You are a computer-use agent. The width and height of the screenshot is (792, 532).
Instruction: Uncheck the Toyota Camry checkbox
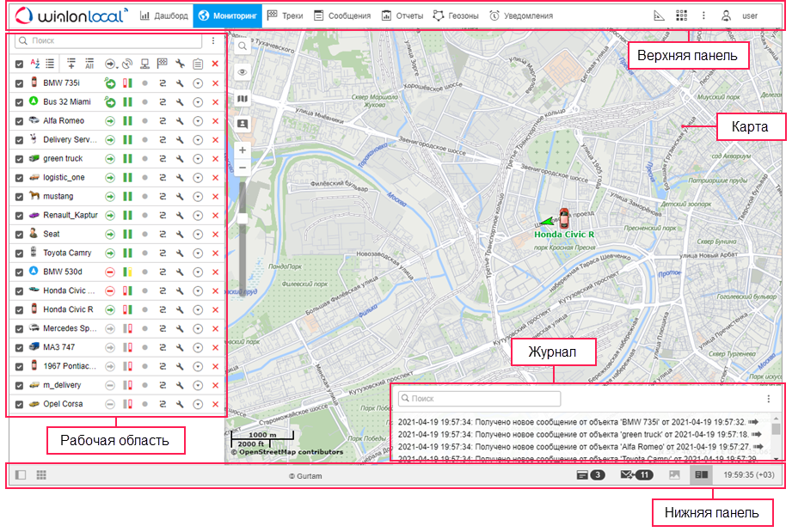coord(19,254)
